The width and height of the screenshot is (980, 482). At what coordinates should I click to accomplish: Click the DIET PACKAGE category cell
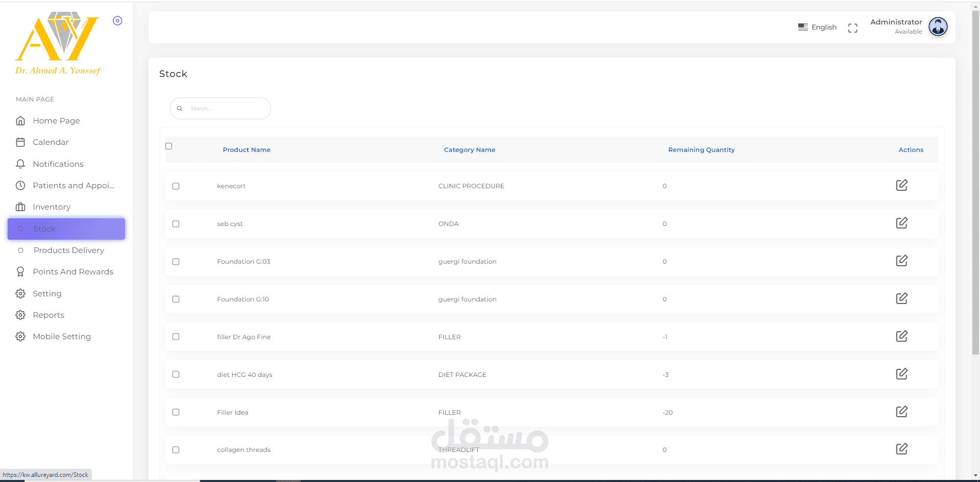coord(462,375)
